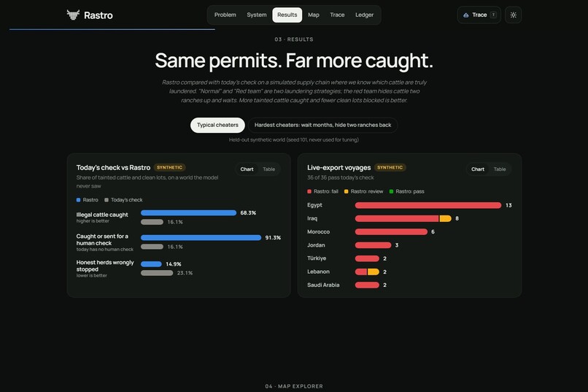Click the '04 · MAP EXPLORER' section heading
Image resolution: width=588 pixels, height=392 pixels.
294,386
